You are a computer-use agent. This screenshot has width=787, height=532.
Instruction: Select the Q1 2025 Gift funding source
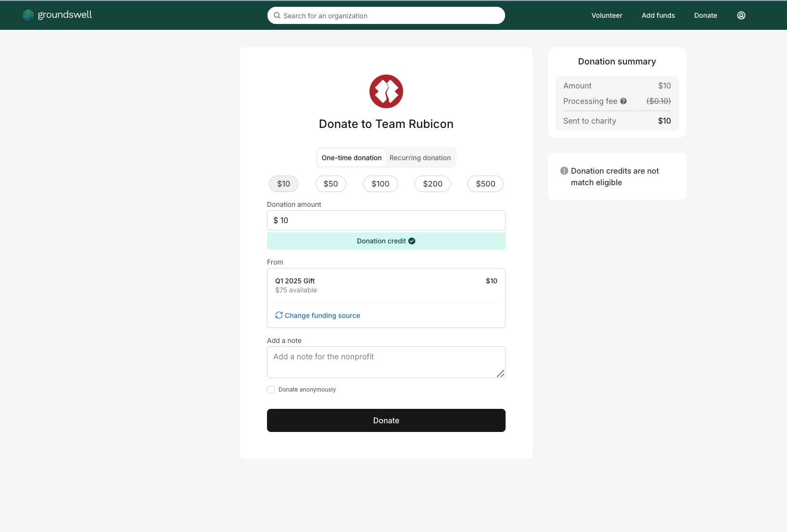386,285
